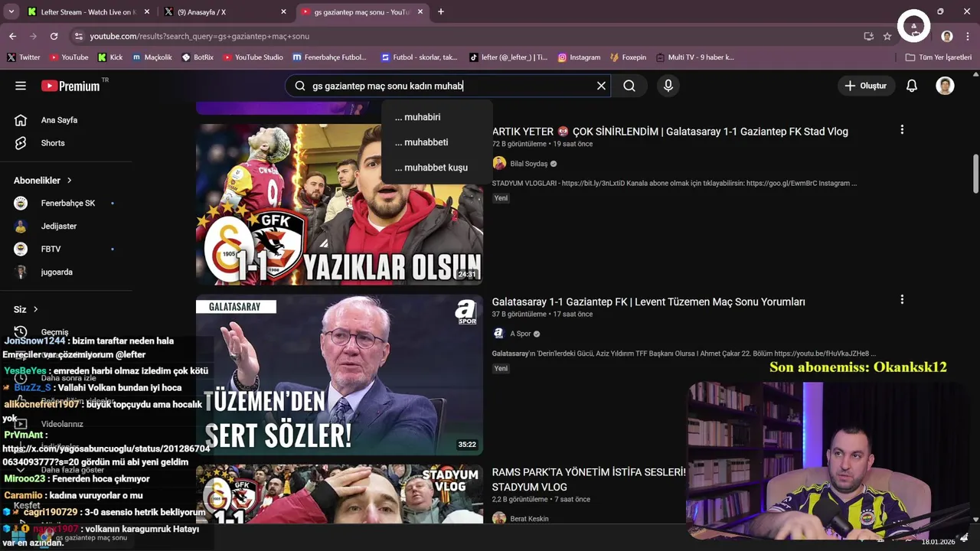This screenshot has width=980, height=551.
Task: Go forward in browser history
Action: coord(33,36)
